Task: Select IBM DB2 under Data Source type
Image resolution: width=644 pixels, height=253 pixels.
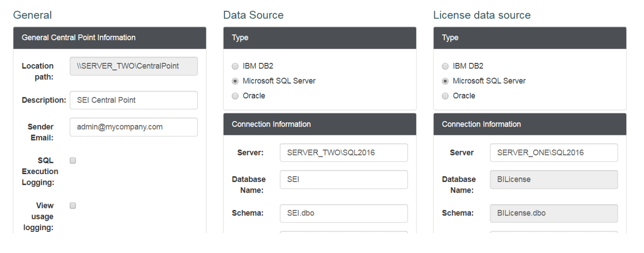Action: pos(235,66)
